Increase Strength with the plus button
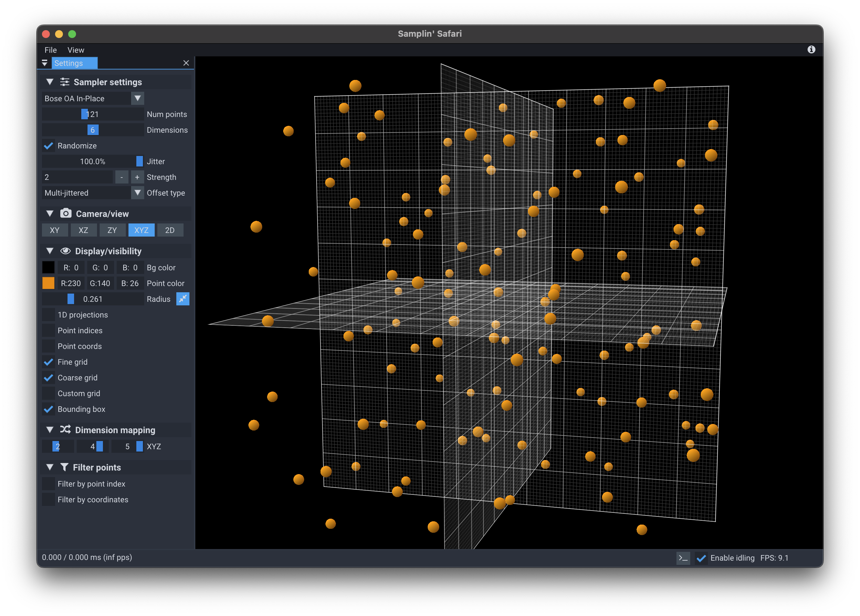860x616 pixels. [137, 177]
